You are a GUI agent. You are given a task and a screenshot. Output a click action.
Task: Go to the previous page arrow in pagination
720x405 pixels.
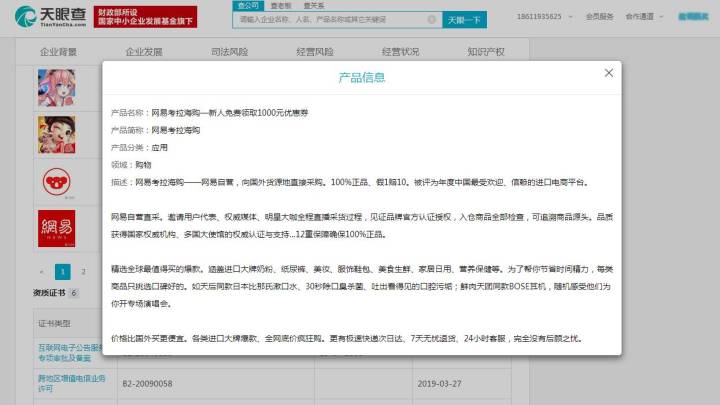(x=42, y=272)
